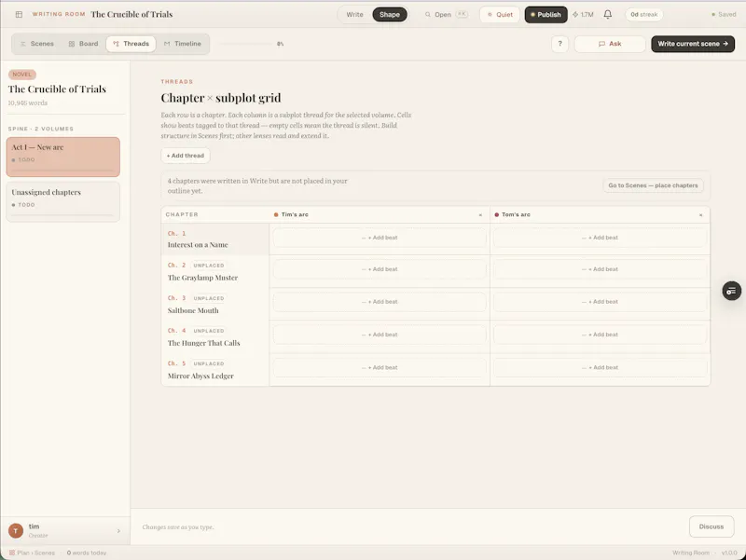The image size is (746, 560).
Task: Add beat for Ch. 3 in Tim's arc
Action: (x=380, y=302)
